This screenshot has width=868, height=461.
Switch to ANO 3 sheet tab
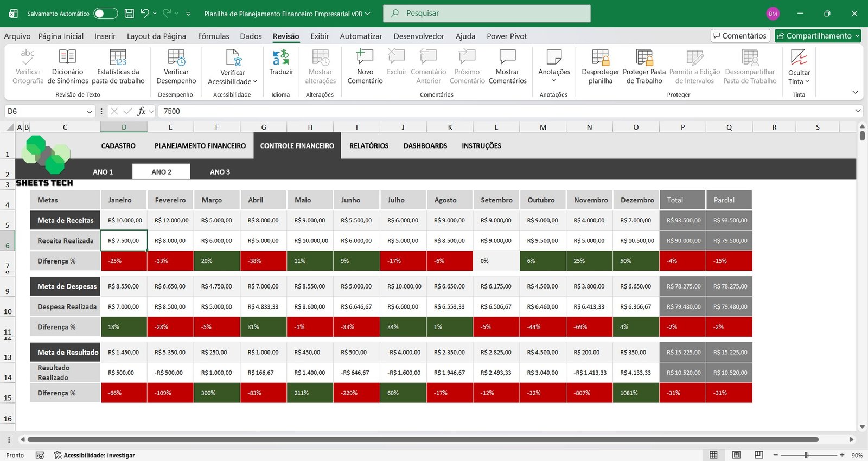tap(220, 172)
